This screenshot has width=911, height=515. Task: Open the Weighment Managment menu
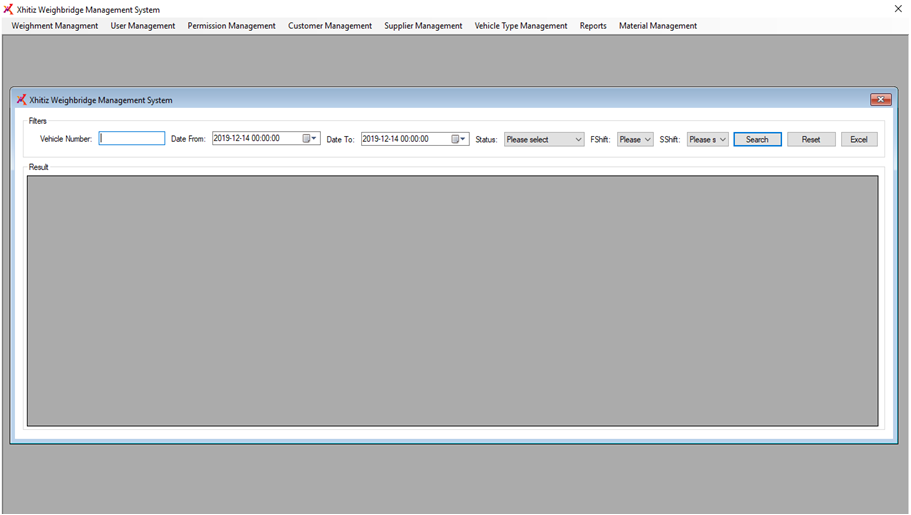tap(55, 26)
